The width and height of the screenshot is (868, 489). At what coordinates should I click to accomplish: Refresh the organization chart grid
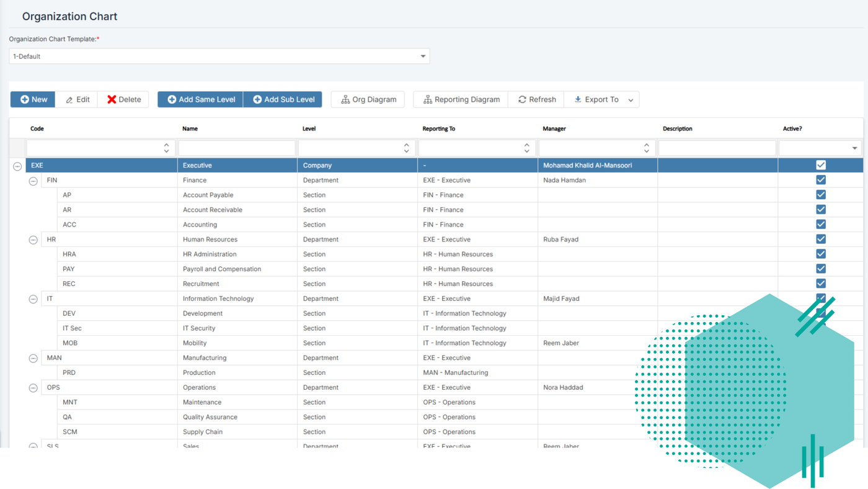point(537,99)
